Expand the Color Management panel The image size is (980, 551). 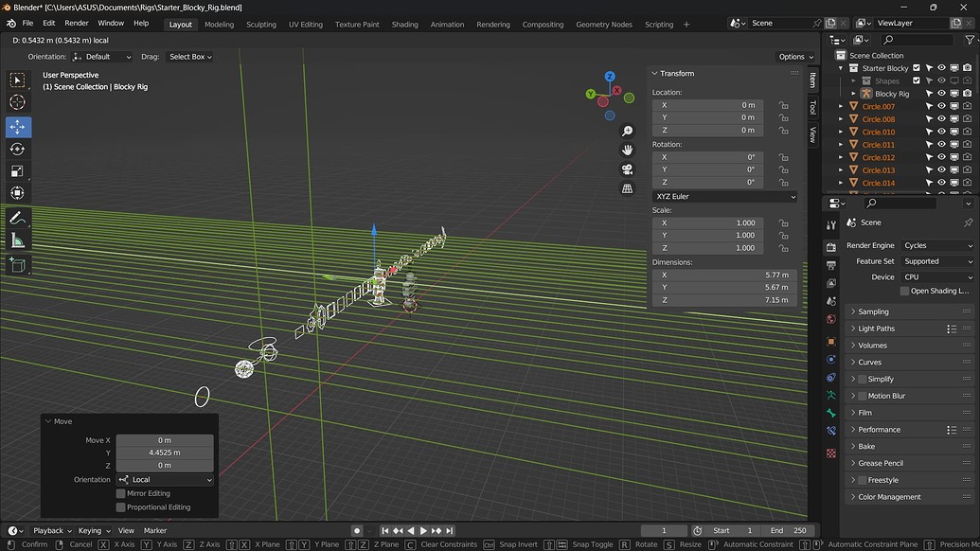click(x=911, y=497)
